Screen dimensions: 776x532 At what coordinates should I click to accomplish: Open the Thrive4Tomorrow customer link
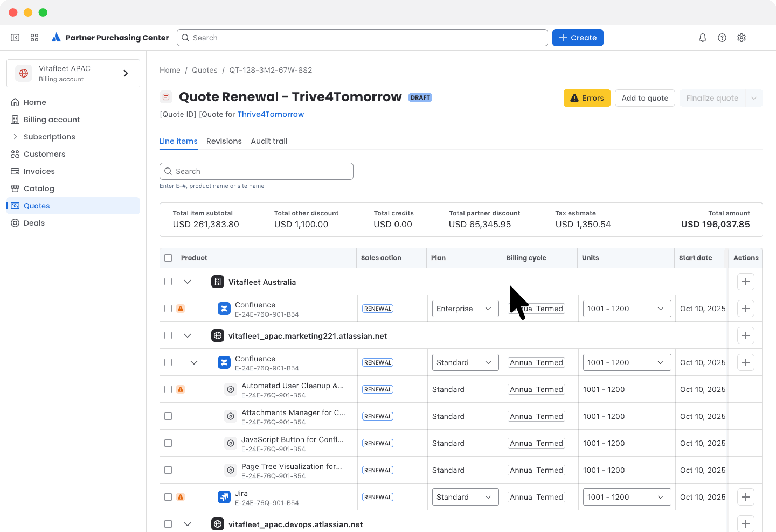[x=271, y=114]
